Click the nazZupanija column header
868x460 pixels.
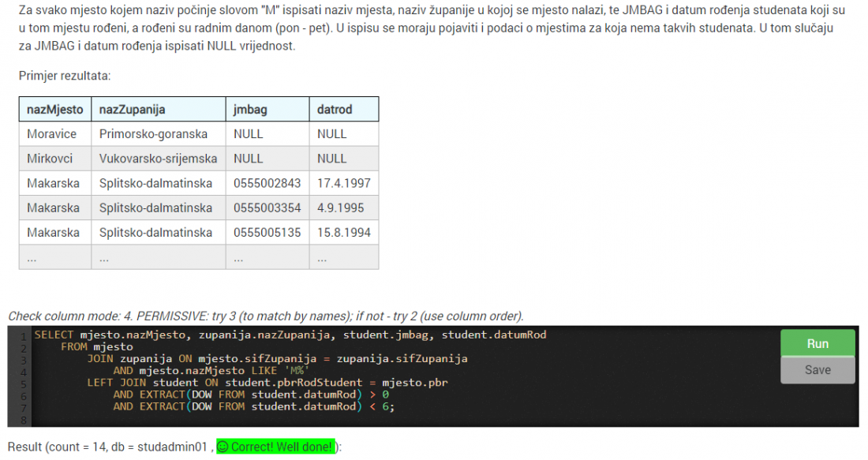[x=159, y=110]
